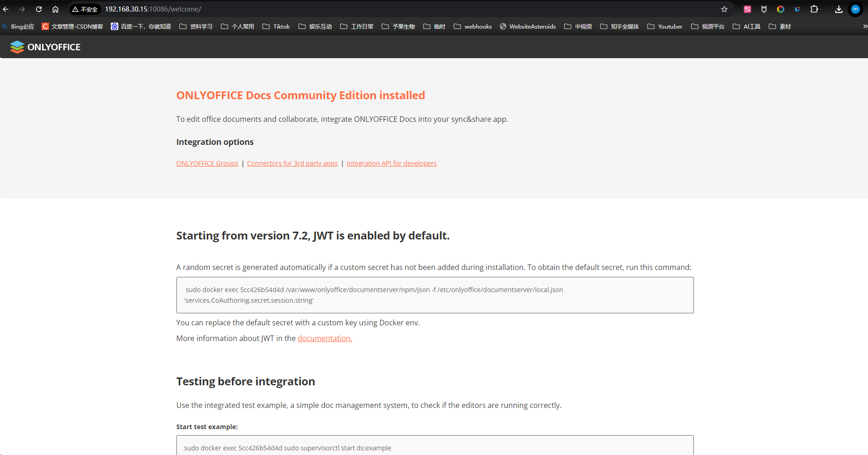Open the 视频平台 bookmark folder
The image size is (868, 455).
(708, 27)
